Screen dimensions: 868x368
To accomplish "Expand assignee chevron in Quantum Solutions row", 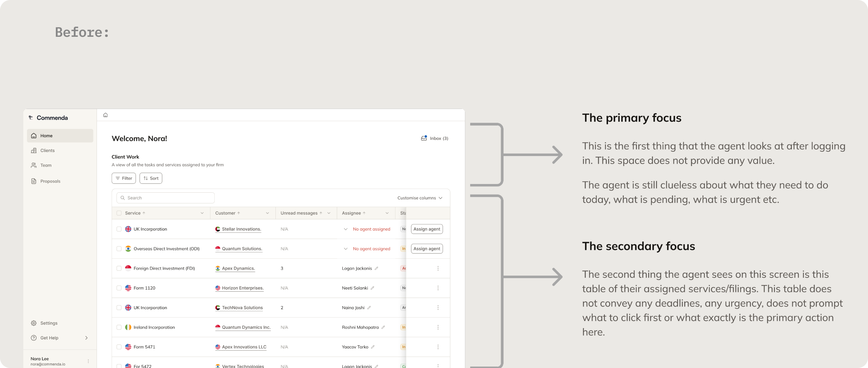I will [345, 248].
